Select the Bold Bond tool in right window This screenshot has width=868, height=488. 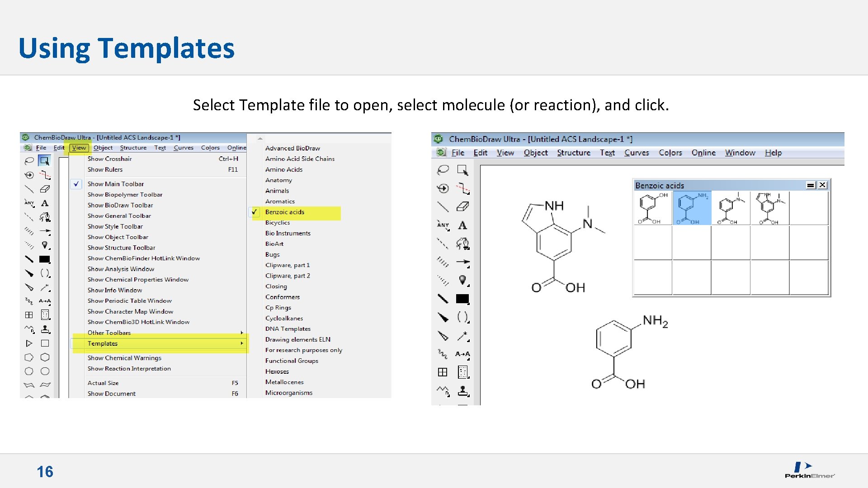click(x=443, y=299)
